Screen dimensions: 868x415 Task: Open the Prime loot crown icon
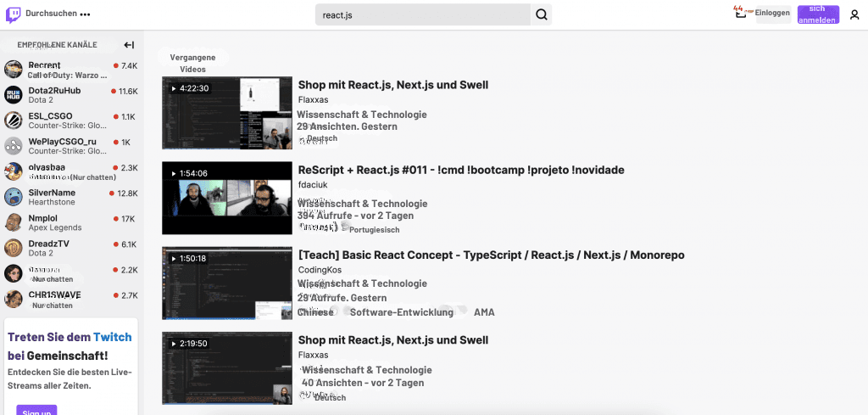click(739, 13)
